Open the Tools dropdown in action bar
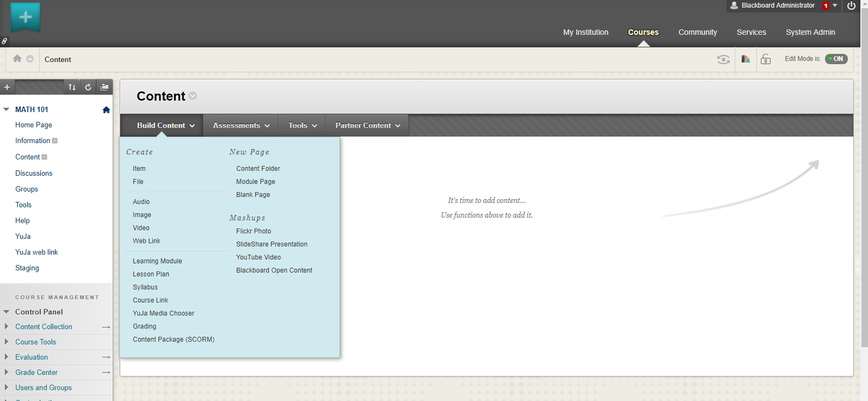 303,125
